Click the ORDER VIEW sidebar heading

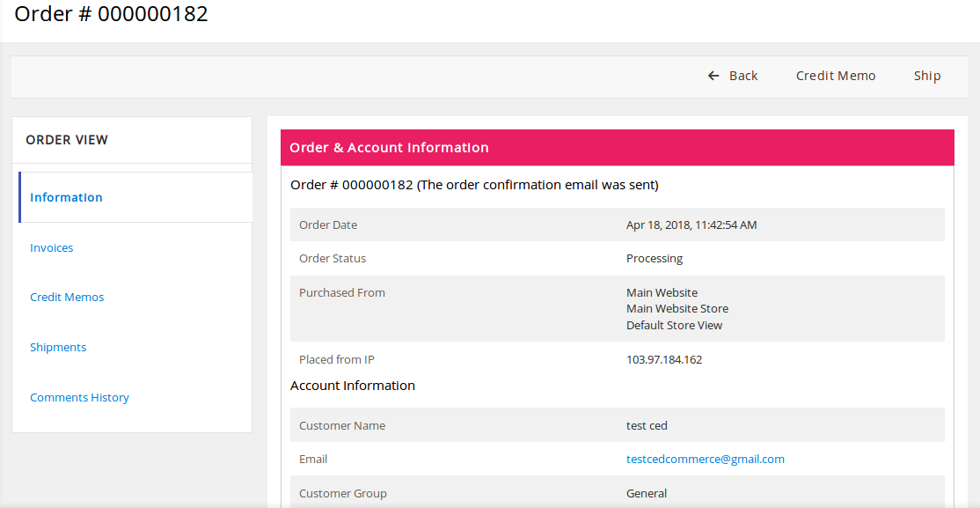click(x=67, y=139)
